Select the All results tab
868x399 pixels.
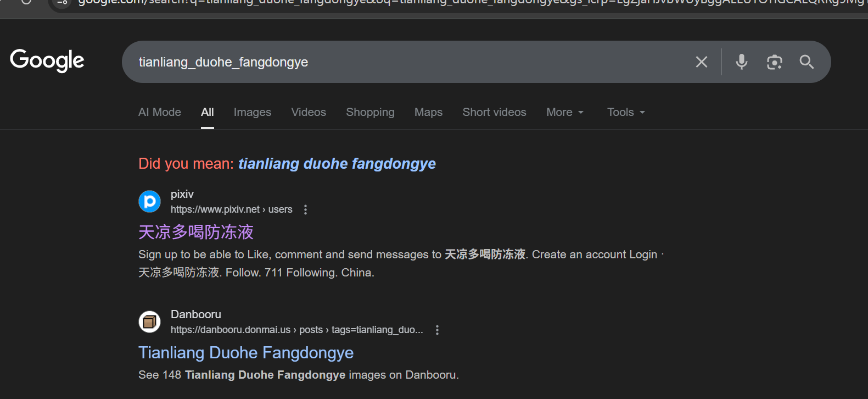(208, 112)
